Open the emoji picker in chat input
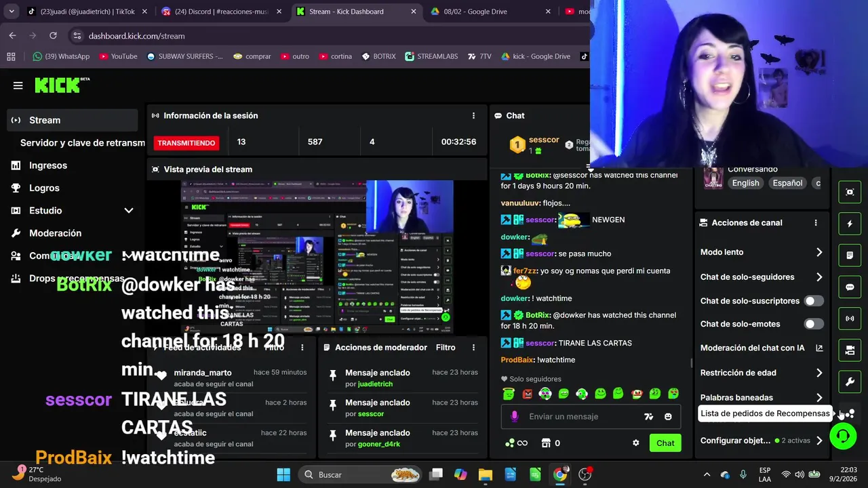 668,417
